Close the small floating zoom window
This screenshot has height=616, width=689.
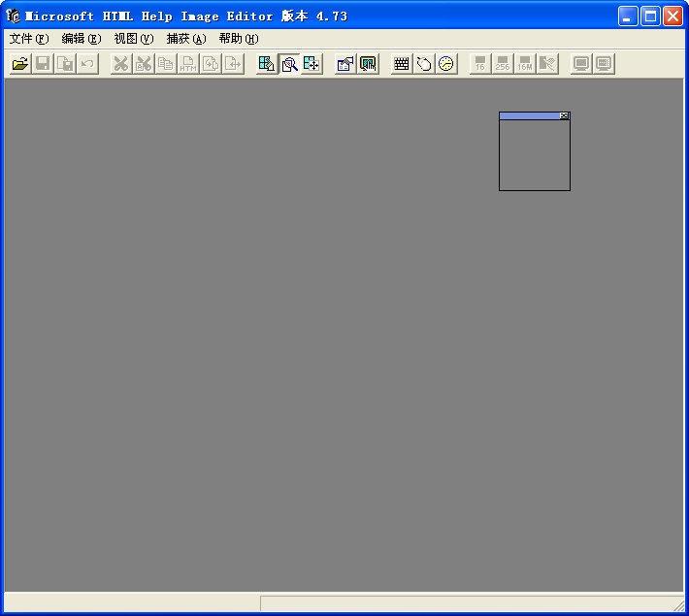click(x=564, y=115)
